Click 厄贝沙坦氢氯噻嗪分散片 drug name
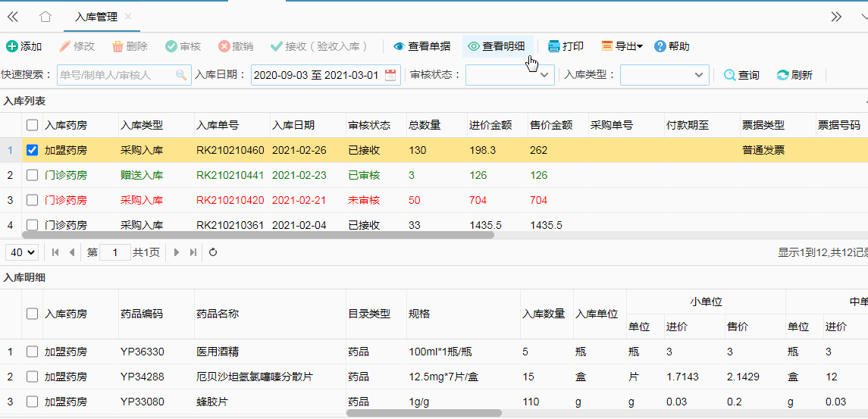The width and height of the screenshot is (868, 419). click(255, 377)
